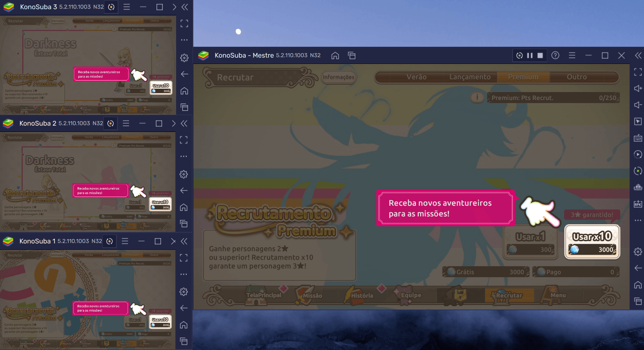Go to Android home in the Mestre sidebar
The image size is (644, 350).
638,285
